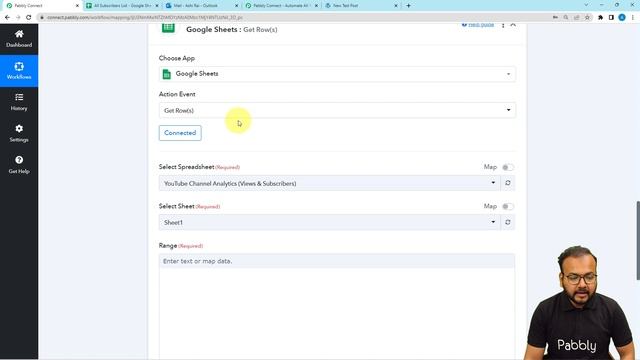This screenshot has width=640, height=360.
Task: Toggle the Map switch for Select Spreadsheet
Action: click(508, 167)
